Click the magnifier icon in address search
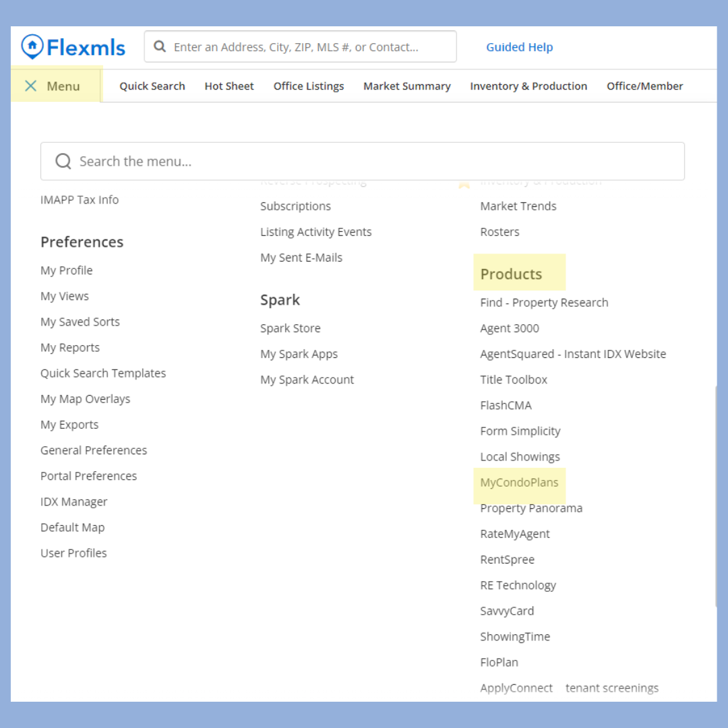Image resolution: width=728 pixels, height=728 pixels. coord(160,47)
